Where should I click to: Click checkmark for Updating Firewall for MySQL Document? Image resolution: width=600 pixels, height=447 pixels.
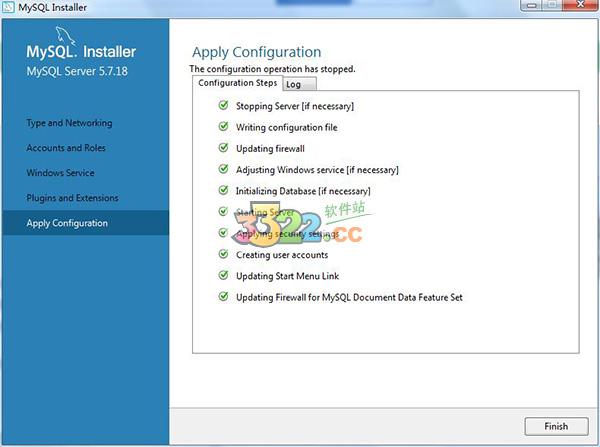coord(223,297)
